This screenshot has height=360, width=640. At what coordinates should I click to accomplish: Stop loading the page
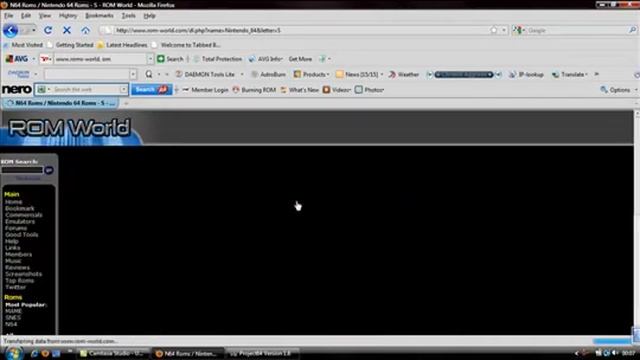tap(67, 30)
